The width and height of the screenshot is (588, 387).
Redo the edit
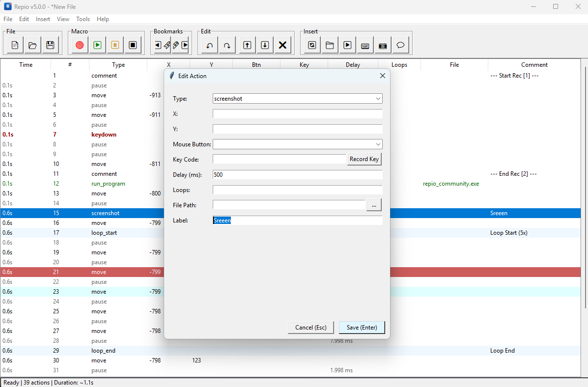226,45
